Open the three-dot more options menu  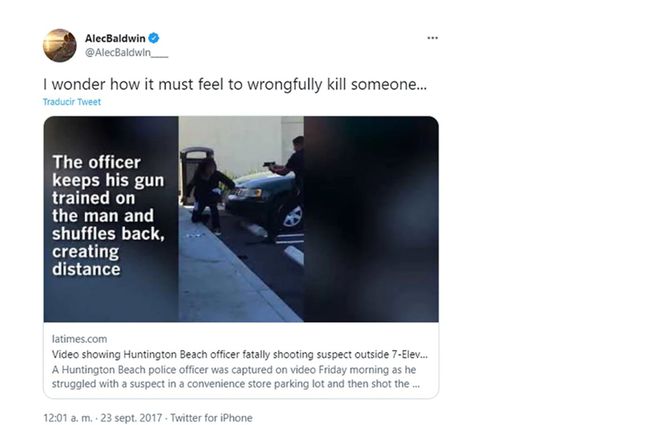tap(432, 38)
